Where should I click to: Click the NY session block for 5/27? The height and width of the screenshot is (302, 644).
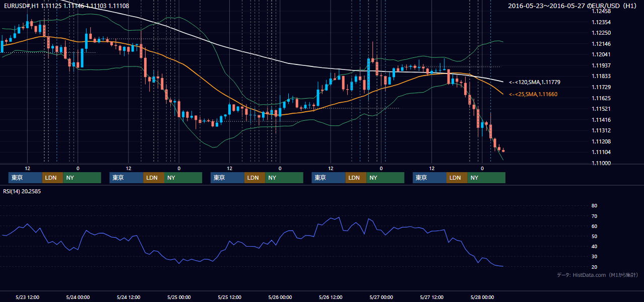(x=486, y=178)
